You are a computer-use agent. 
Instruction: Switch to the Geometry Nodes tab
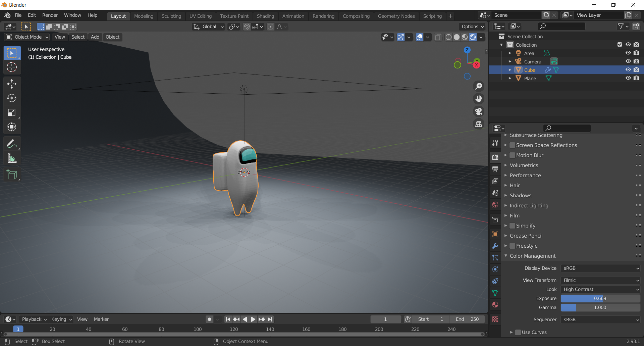[396, 16]
